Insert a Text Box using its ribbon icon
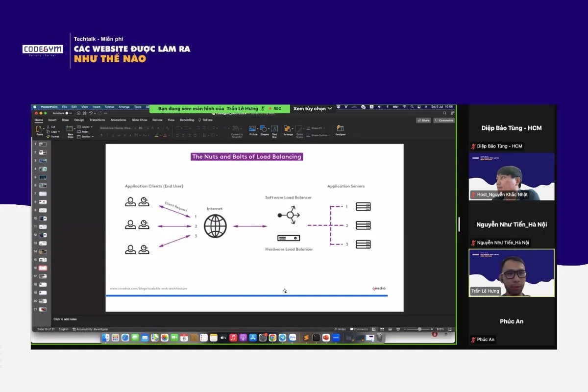 pos(274,129)
